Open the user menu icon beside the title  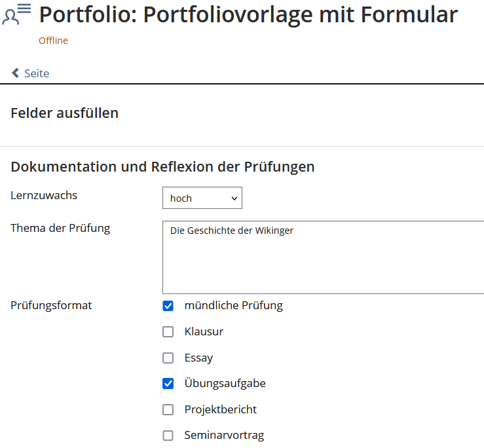[x=16, y=14]
